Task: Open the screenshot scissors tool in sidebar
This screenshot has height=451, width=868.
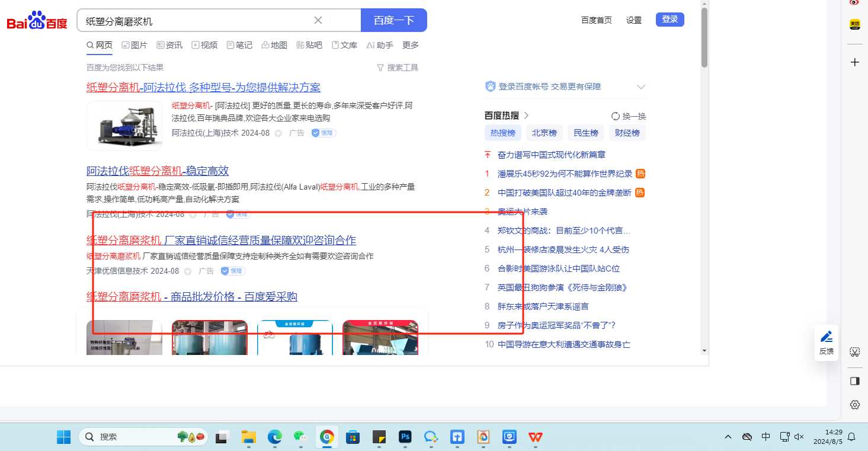Action: pos(854,352)
